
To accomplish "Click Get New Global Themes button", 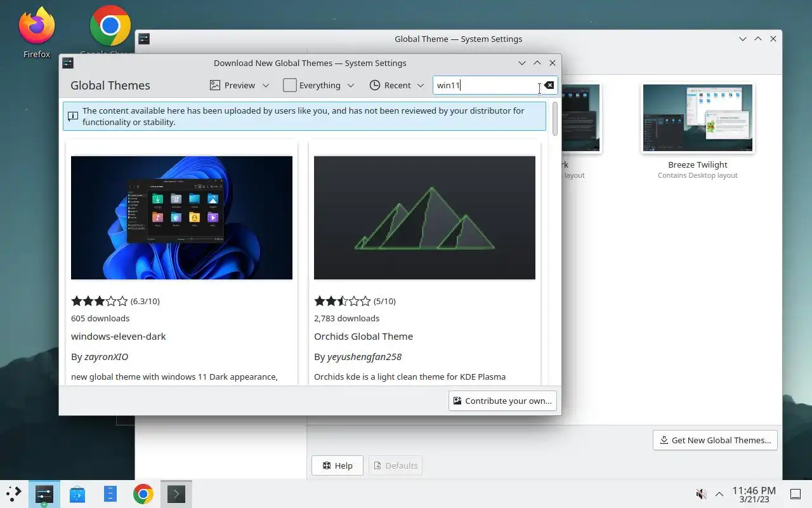I will point(715,440).
